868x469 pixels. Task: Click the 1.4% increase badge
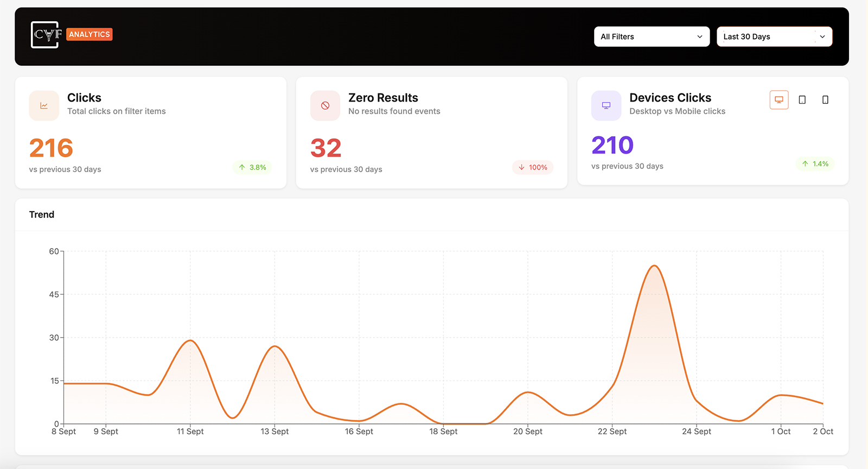pyautogui.click(x=815, y=163)
